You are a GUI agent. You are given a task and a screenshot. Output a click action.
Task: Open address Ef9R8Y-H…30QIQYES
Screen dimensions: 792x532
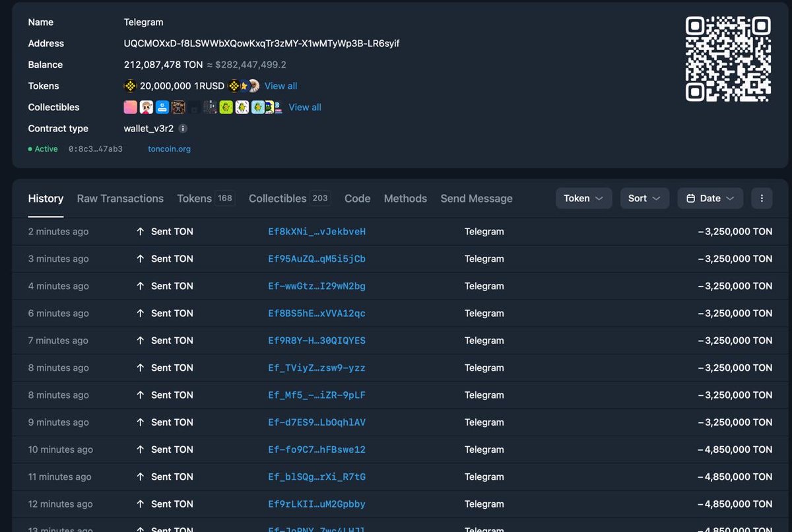(x=317, y=341)
